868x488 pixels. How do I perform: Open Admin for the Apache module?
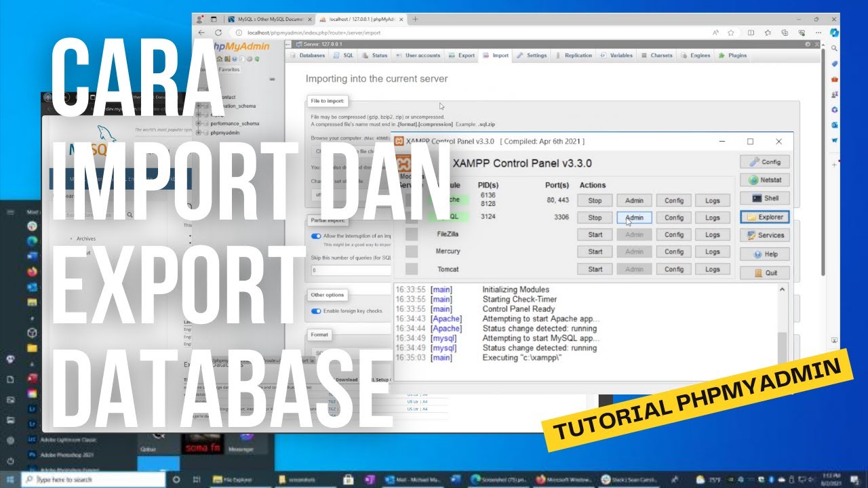634,201
